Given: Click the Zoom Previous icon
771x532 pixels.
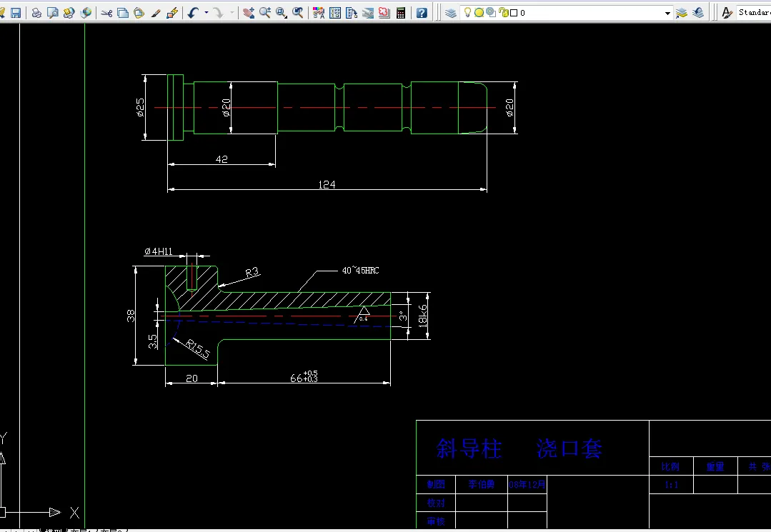Looking at the screenshot, I should coord(297,13).
